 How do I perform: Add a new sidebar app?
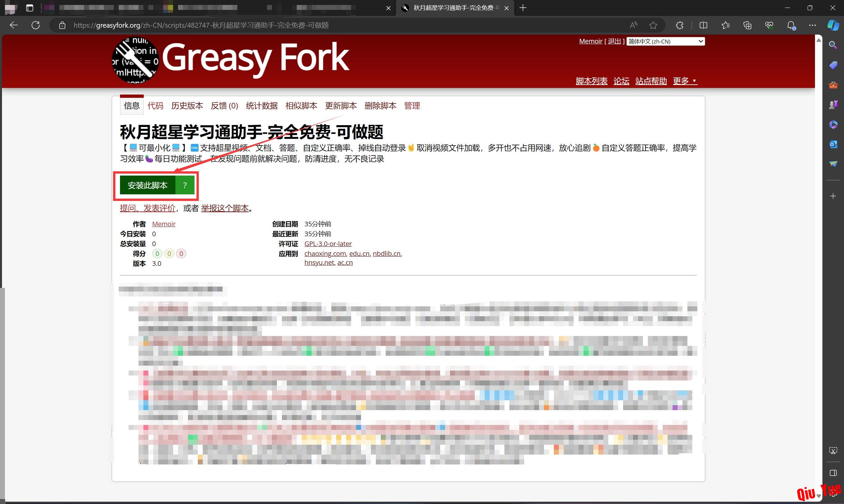(x=833, y=196)
